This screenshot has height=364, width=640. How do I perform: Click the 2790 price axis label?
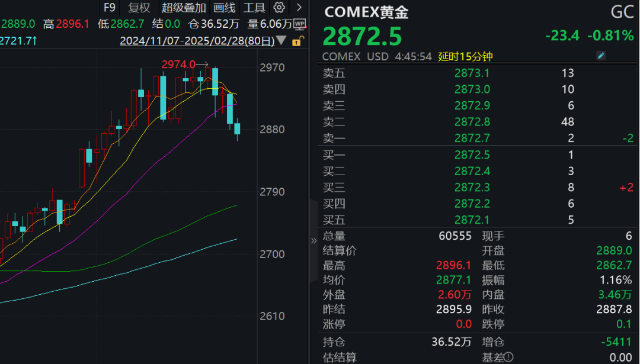click(x=272, y=192)
